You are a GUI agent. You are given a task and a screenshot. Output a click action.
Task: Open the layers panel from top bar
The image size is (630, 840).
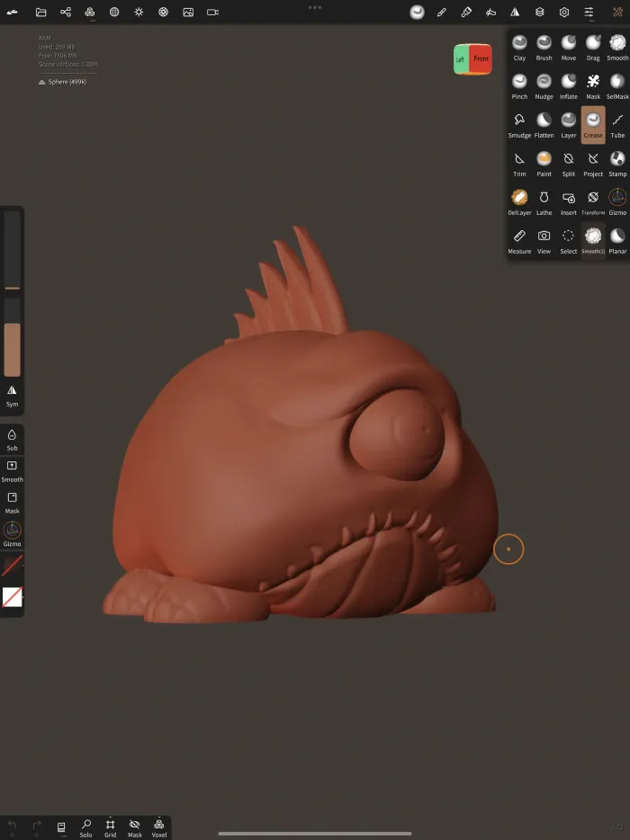pyautogui.click(x=539, y=12)
